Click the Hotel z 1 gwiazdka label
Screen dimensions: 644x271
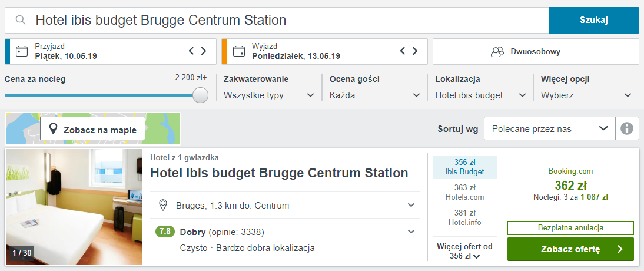pyautogui.click(x=184, y=157)
